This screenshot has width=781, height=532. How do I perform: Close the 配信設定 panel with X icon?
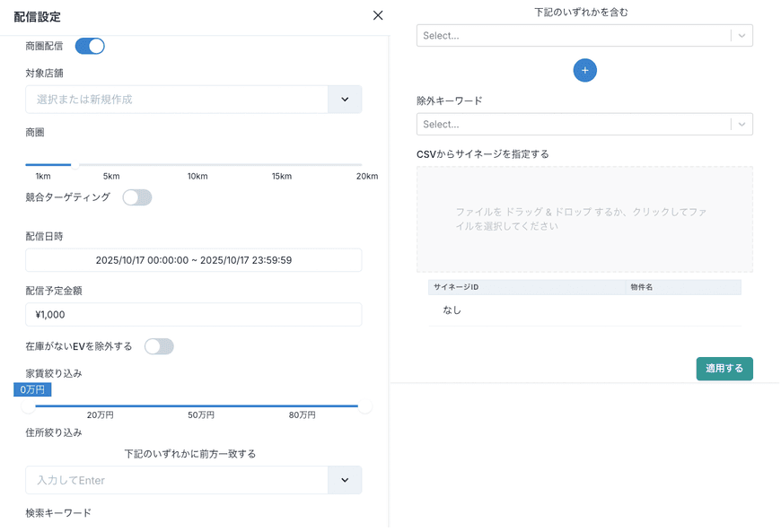tap(378, 15)
